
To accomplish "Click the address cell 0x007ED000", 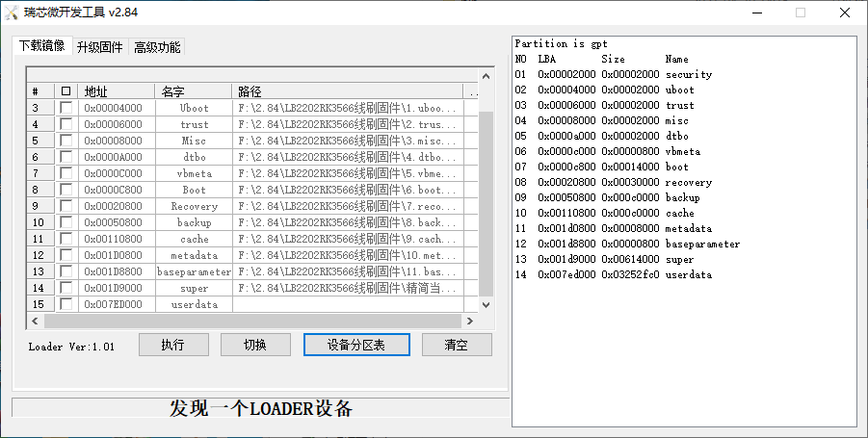I will pos(117,304).
